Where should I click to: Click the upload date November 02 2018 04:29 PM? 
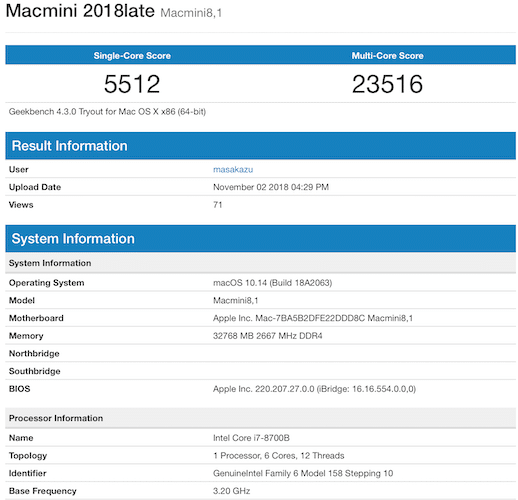(271, 187)
